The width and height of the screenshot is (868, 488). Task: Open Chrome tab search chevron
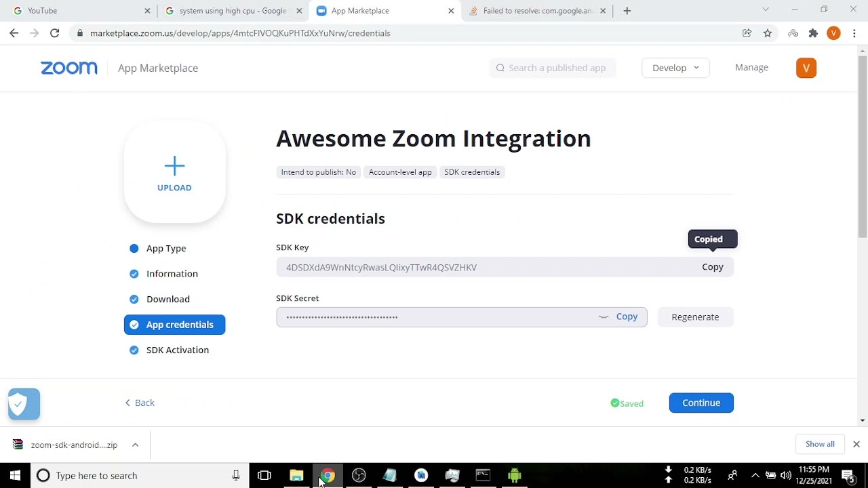point(766,9)
